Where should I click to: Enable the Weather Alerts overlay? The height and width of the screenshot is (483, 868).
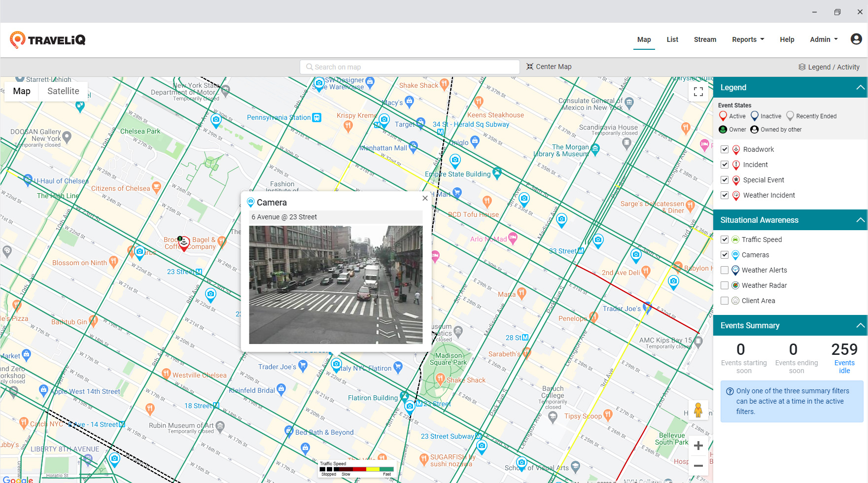pos(725,270)
